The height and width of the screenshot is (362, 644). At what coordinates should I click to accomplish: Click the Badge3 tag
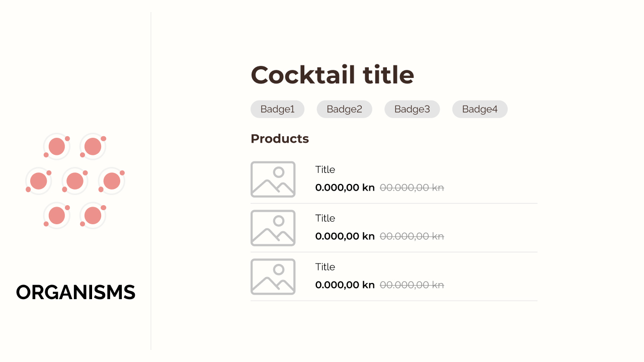412,109
